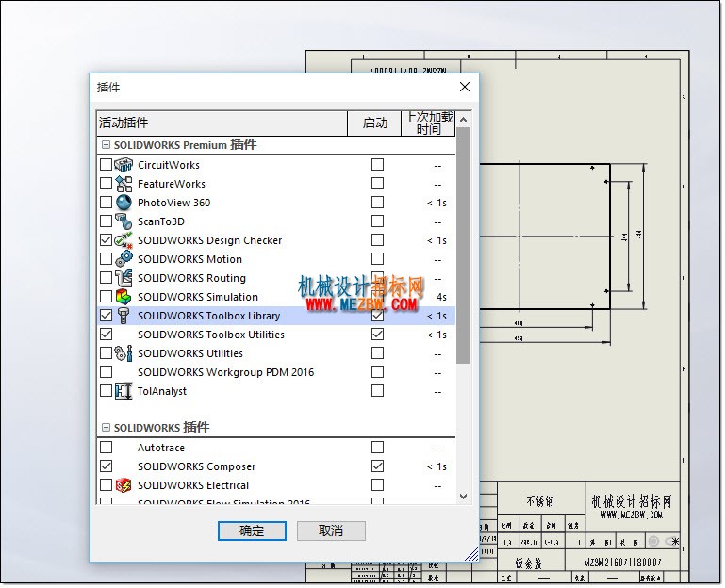Tick Design Checker startup checkbox
The width and height of the screenshot is (725, 588).
coord(377,240)
